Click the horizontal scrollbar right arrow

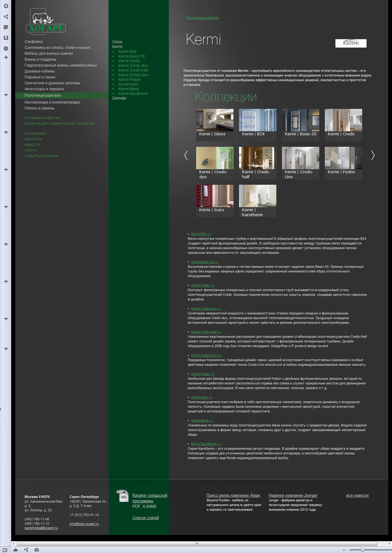[x=390, y=544]
